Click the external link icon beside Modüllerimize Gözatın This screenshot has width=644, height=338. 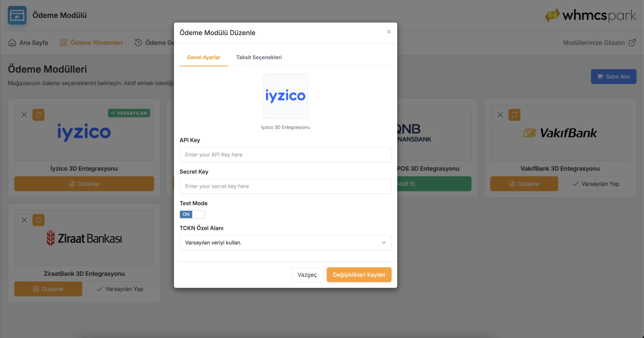point(632,43)
